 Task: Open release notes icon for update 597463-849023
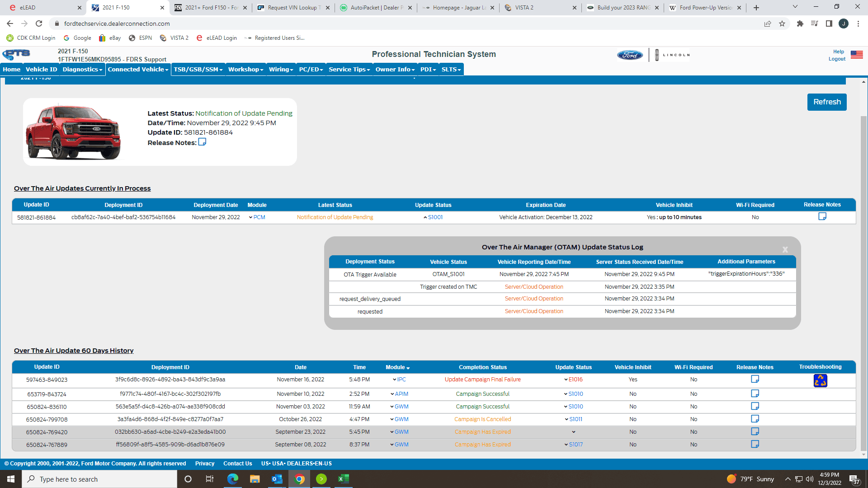pos(755,379)
